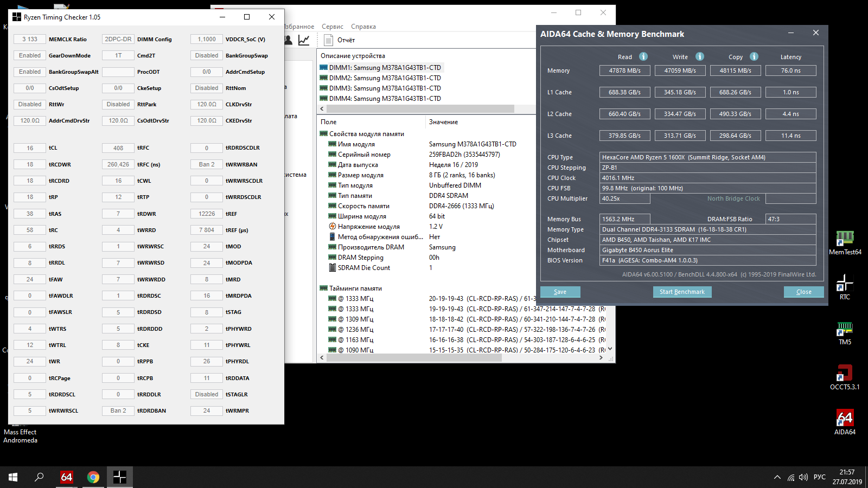Click the DIMM Config 2DPC-DR field
Screen dimensions: 868x488
[x=118, y=39]
